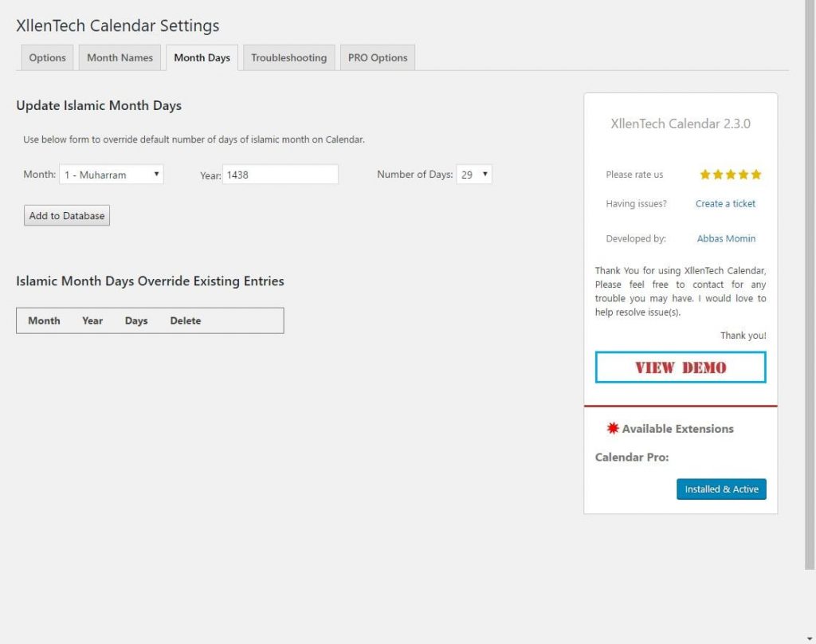
Task: Click the VIEW DEMO button
Action: point(681,367)
